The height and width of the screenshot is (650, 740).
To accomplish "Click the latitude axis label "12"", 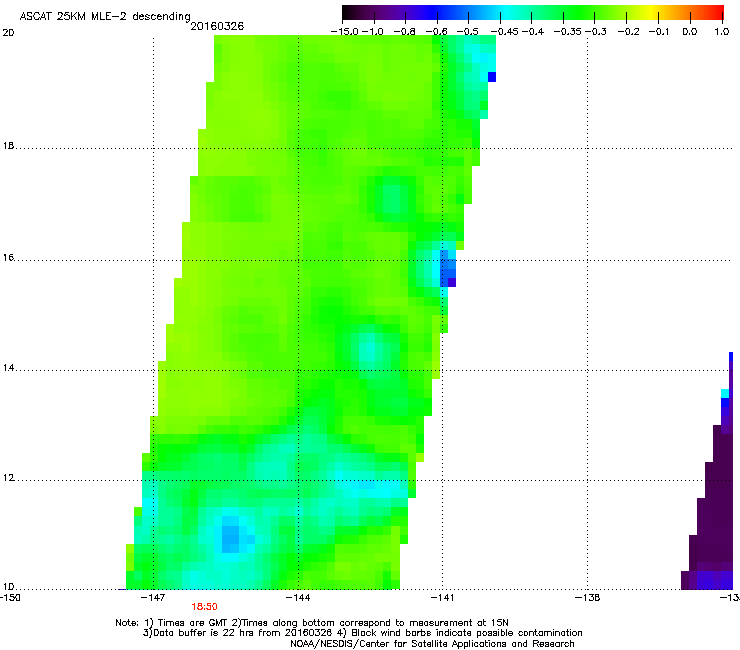I will pos(8,478).
